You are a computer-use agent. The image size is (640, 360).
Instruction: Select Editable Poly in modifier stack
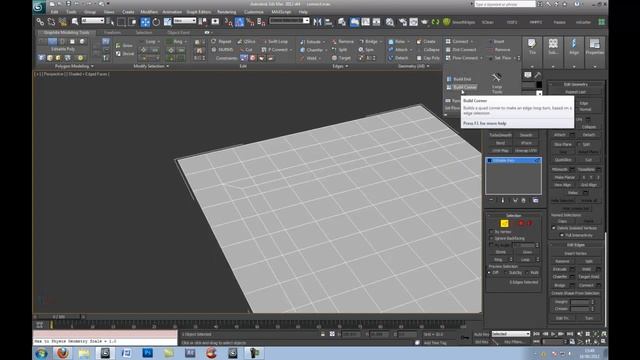[513, 160]
